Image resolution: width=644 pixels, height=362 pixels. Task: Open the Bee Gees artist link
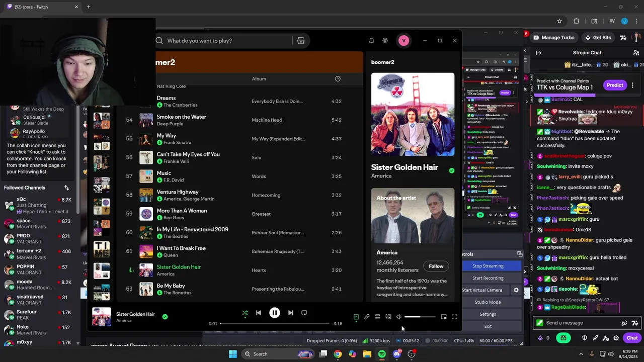pyautogui.click(x=174, y=218)
